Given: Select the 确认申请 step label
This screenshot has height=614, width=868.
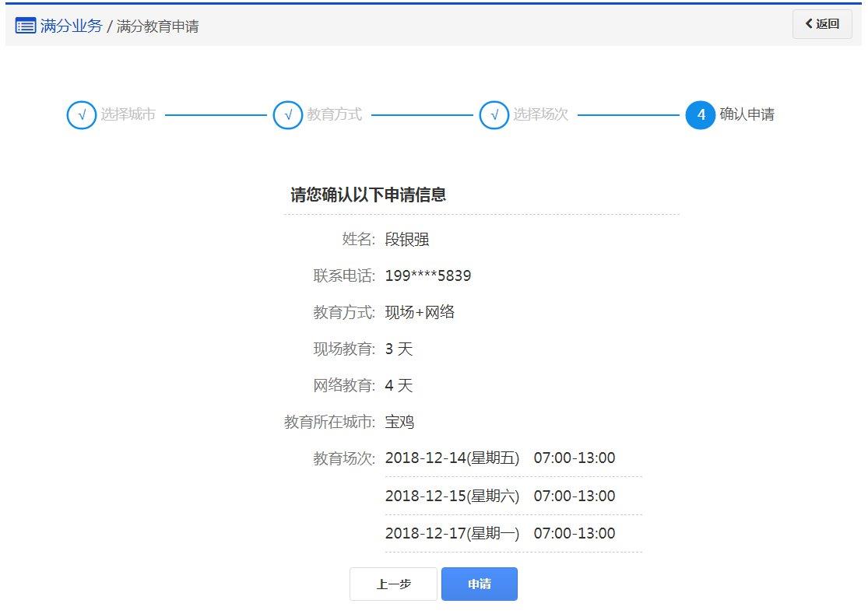Looking at the screenshot, I should click(747, 114).
